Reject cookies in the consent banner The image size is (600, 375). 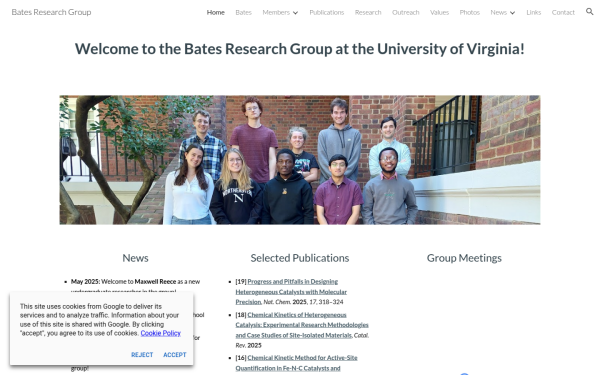point(142,355)
